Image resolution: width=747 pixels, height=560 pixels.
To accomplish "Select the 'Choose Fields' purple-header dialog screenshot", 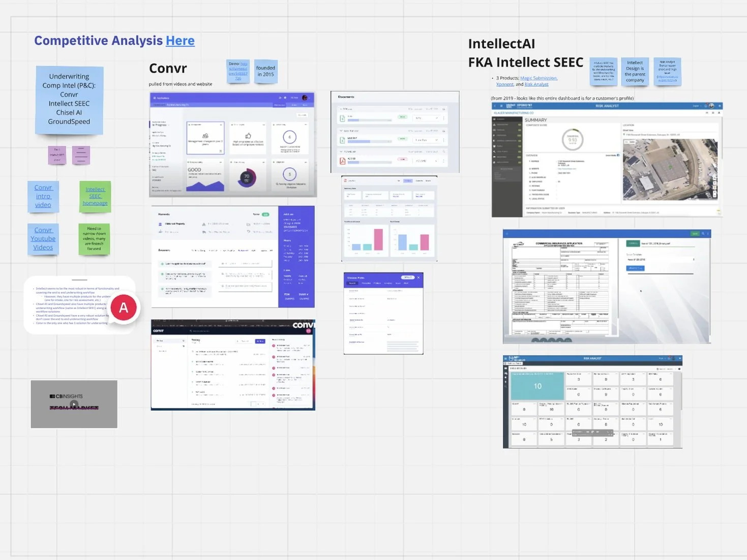I will pyautogui.click(x=383, y=313).
